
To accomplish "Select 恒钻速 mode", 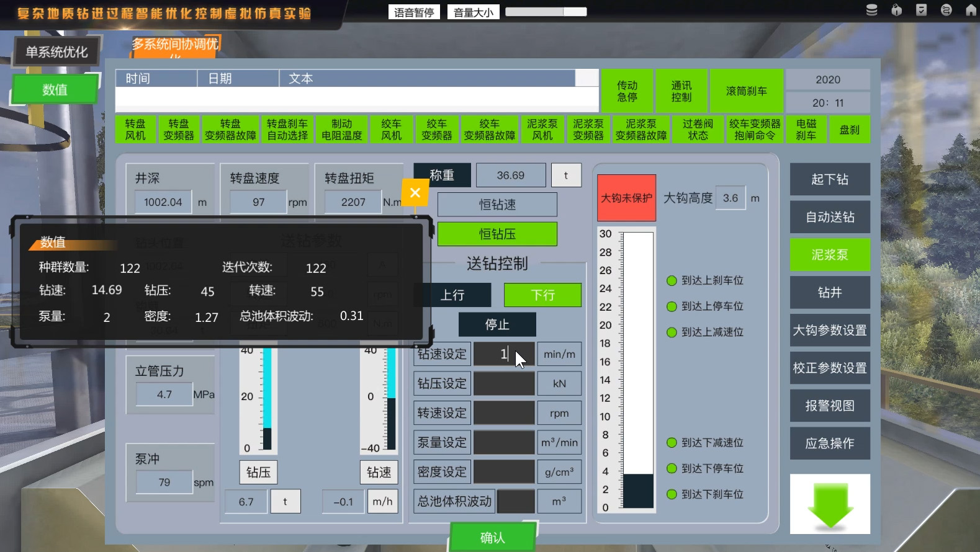I will (x=497, y=205).
